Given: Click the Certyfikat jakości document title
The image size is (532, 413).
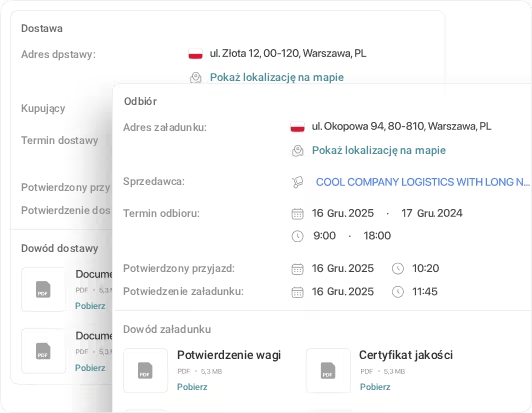Looking at the screenshot, I should coord(406,355).
